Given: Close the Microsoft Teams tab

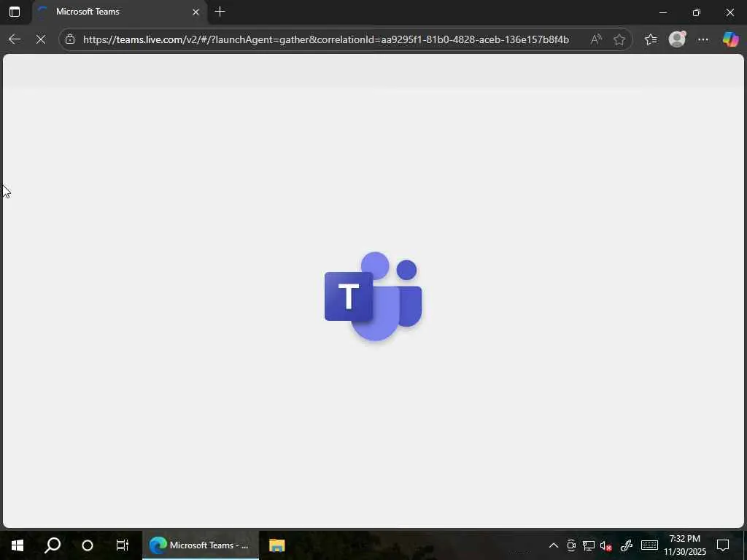Looking at the screenshot, I should pos(196,12).
